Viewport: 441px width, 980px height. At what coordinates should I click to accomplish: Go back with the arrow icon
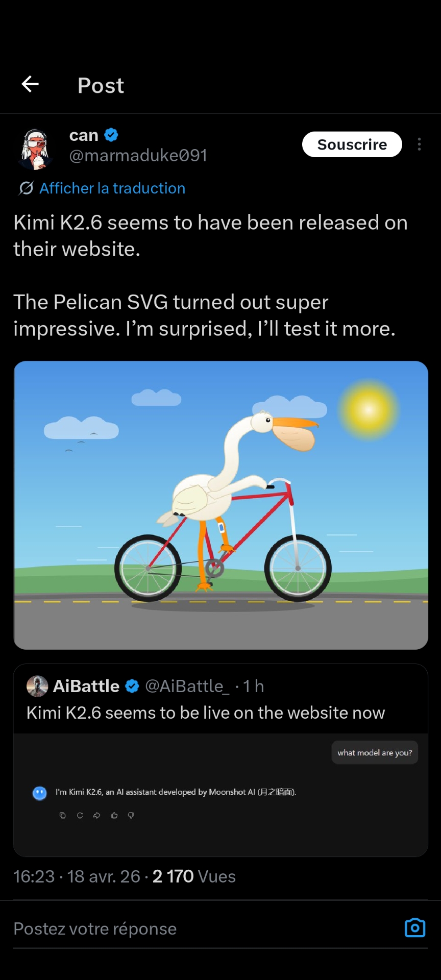pyautogui.click(x=30, y=84)
